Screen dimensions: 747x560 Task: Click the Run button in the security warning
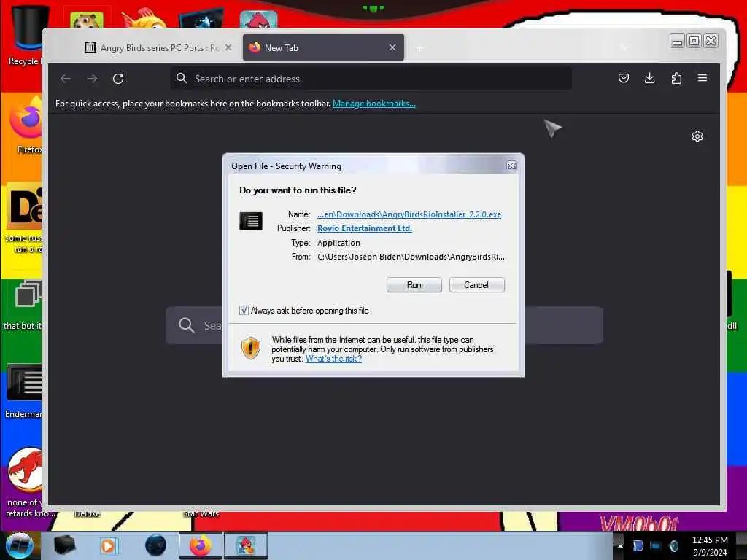414,285
